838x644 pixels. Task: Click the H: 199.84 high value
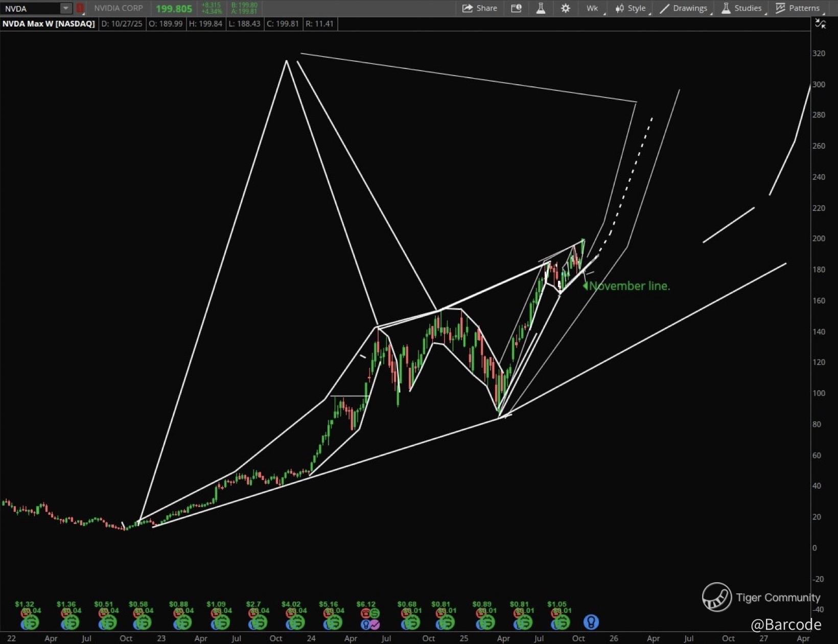click(205, 24)
